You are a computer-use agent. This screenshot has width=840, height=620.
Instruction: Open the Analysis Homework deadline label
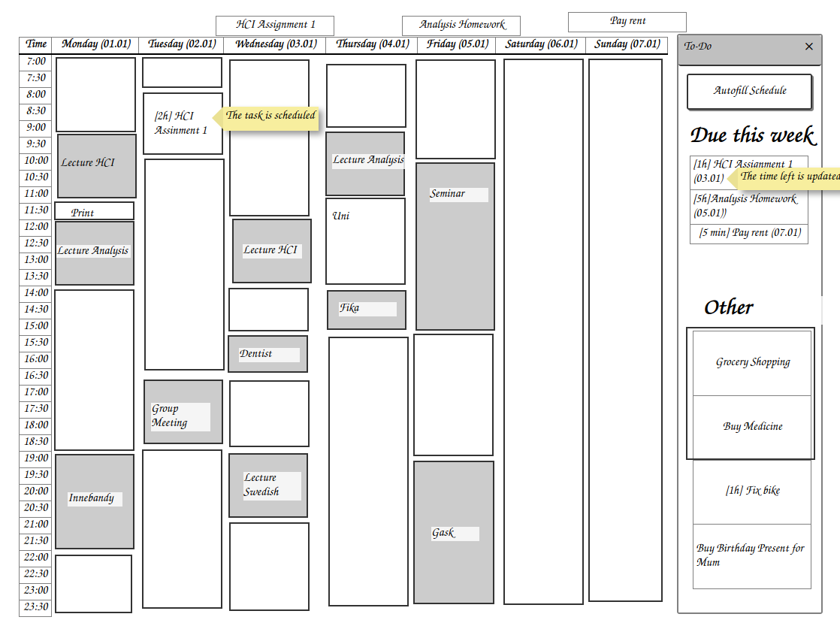(461, 26)
